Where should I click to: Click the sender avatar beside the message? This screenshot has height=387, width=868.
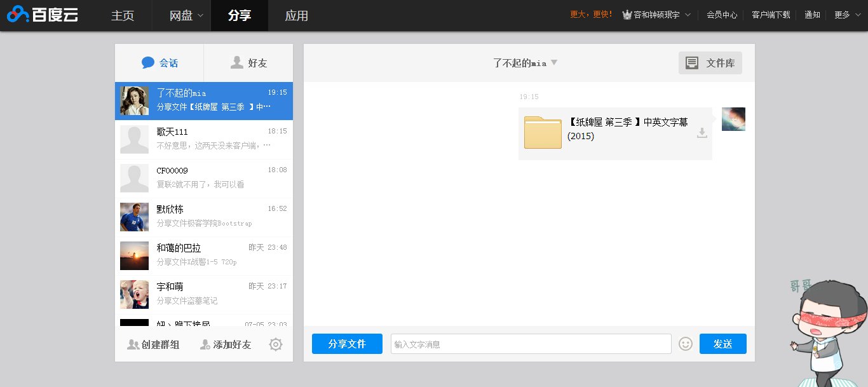pos(733,119)
